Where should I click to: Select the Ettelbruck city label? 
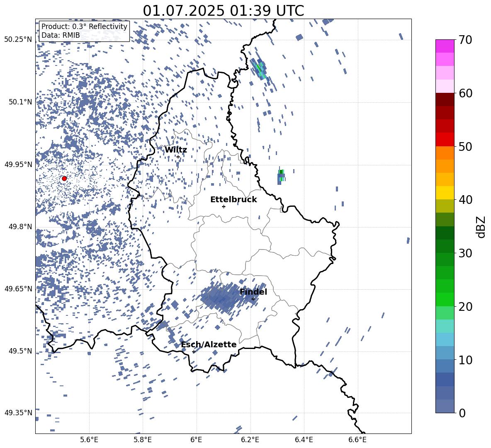233,200
